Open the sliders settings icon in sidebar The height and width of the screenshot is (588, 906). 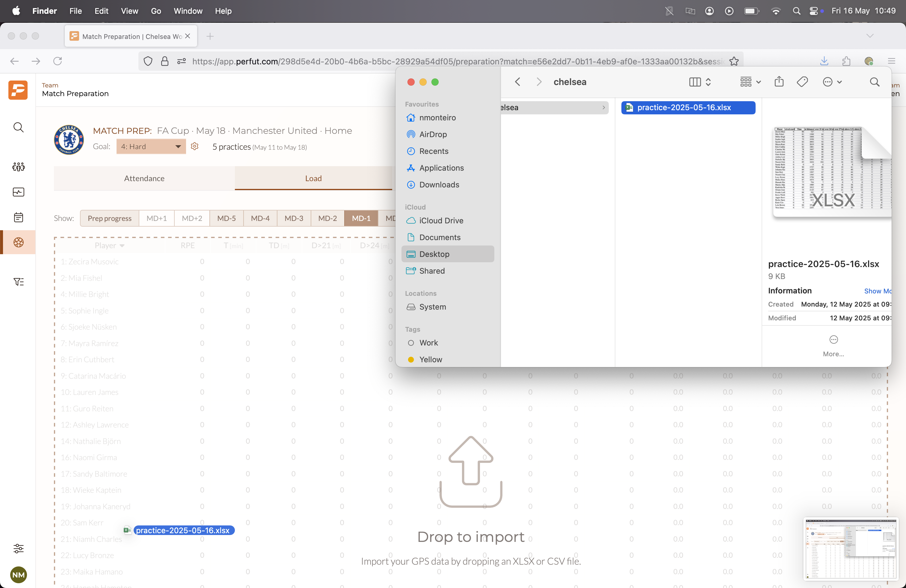(18, 548)
